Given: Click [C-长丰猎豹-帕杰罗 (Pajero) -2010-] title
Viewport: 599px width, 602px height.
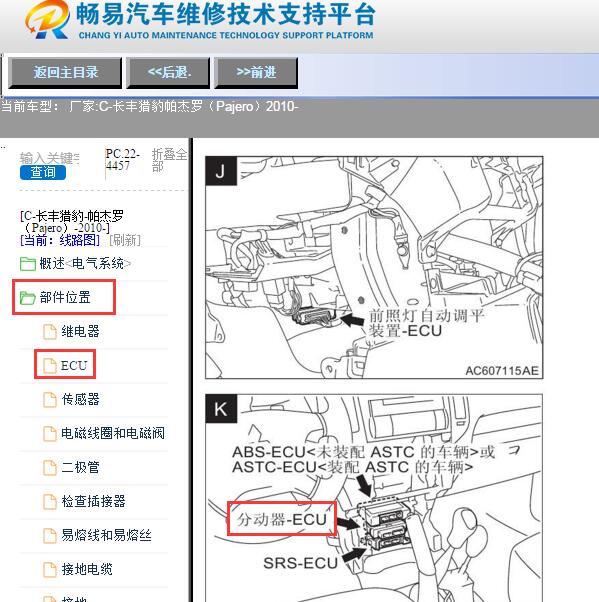Looking at the screenshot, I should pyautogui.click(x=72, y=222).
